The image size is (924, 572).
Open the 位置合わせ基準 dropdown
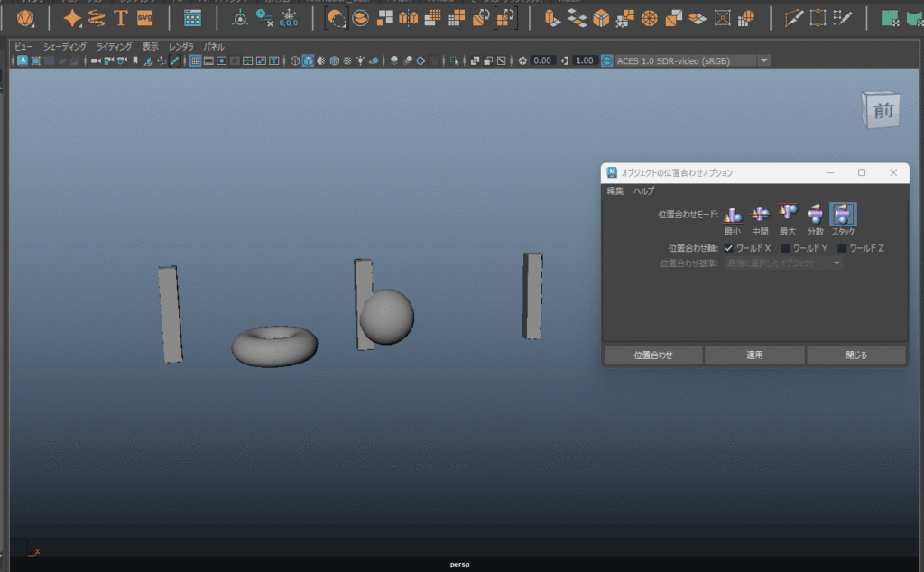pyautogui.click(x=784, y=263)
